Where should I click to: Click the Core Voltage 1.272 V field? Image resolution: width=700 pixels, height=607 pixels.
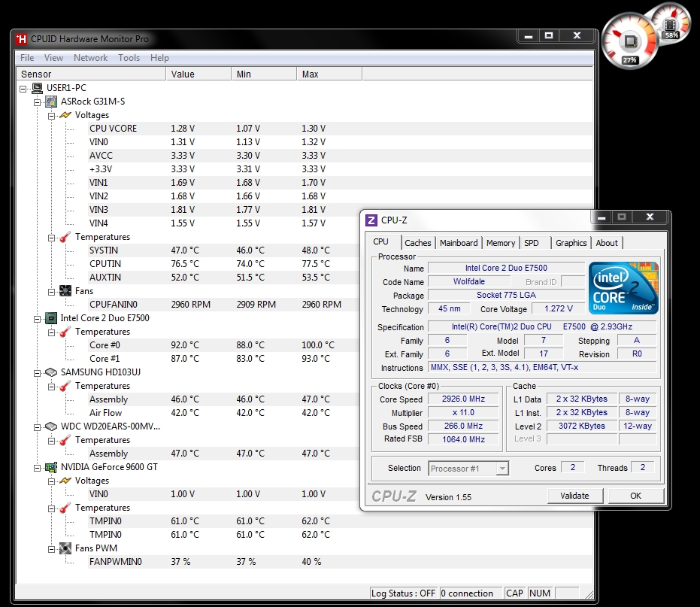tap(559, 308)
